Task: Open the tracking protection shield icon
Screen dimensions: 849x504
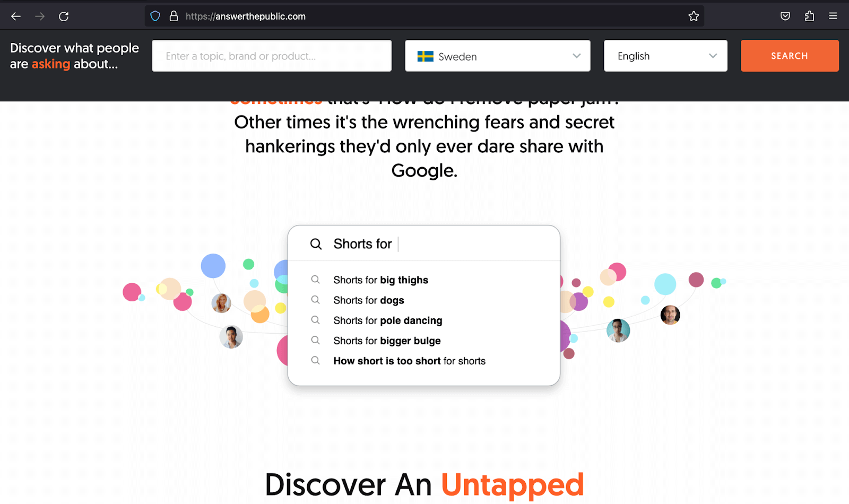Action: pyautogui.click(x=155, y=16)
